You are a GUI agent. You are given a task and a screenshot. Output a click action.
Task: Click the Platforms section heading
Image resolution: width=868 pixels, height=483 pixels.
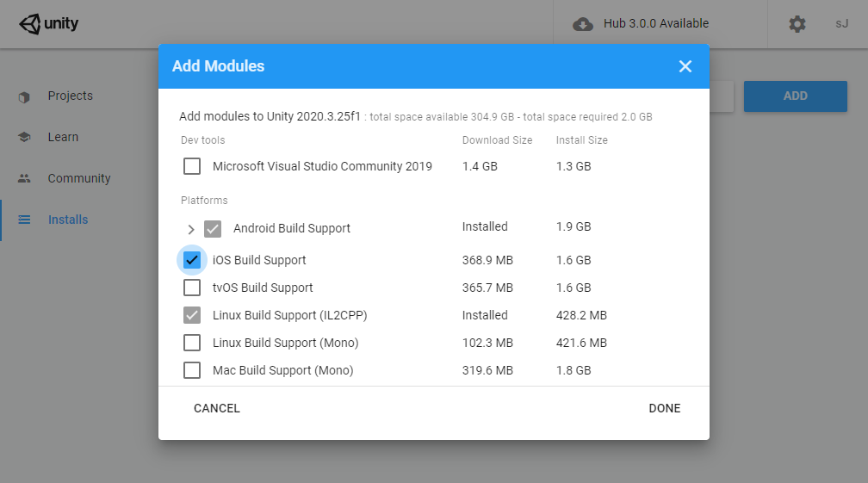[204, 201]
